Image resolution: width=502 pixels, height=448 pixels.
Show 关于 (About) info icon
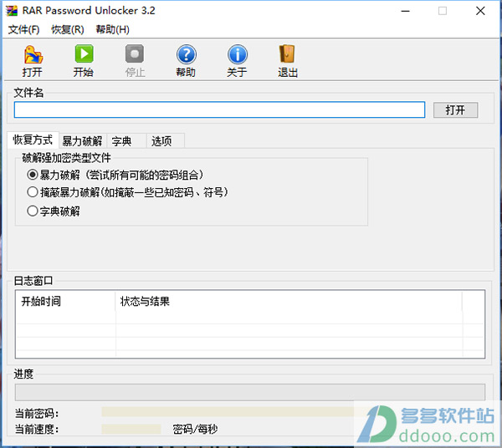[237, 61]
